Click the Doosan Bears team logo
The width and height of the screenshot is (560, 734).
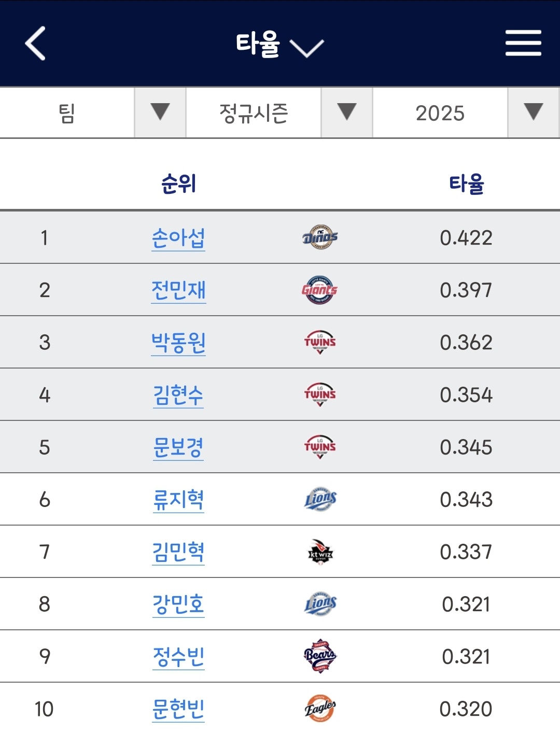click(x=320, y=656)
